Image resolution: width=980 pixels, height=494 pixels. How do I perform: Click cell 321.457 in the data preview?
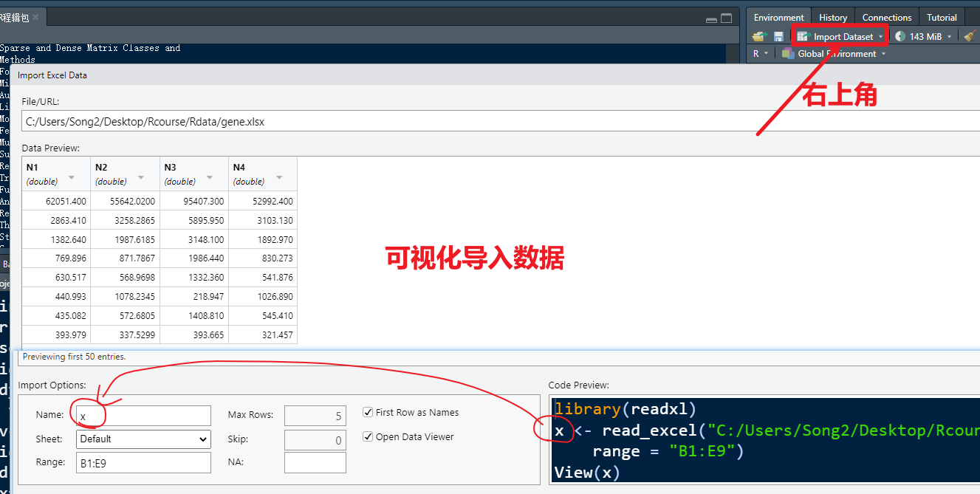pos(263,335)
